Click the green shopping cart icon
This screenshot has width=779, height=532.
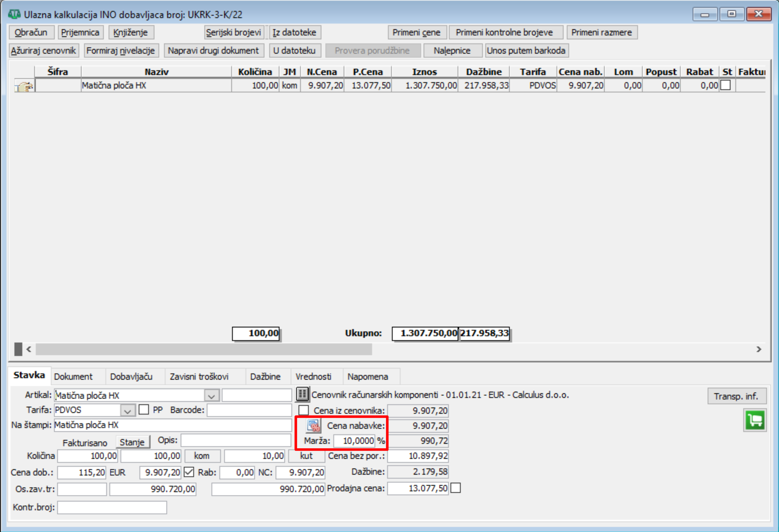click(x=755, y=420)
